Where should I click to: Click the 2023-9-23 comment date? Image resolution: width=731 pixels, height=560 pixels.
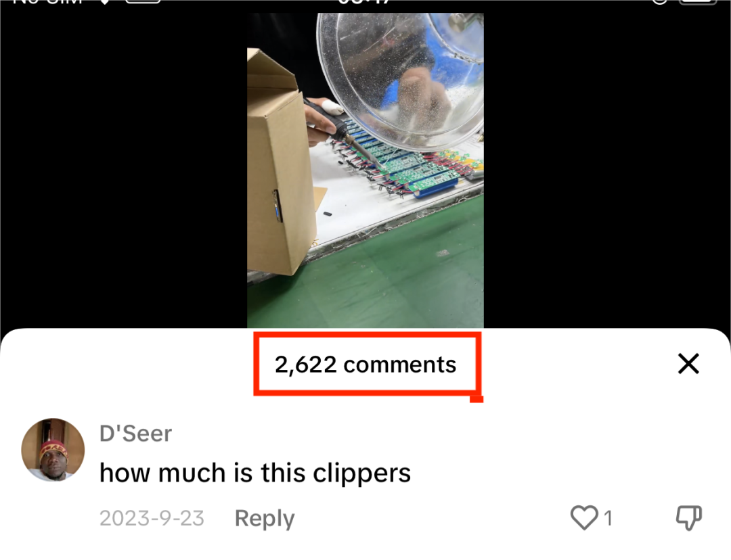pos(152,518)
